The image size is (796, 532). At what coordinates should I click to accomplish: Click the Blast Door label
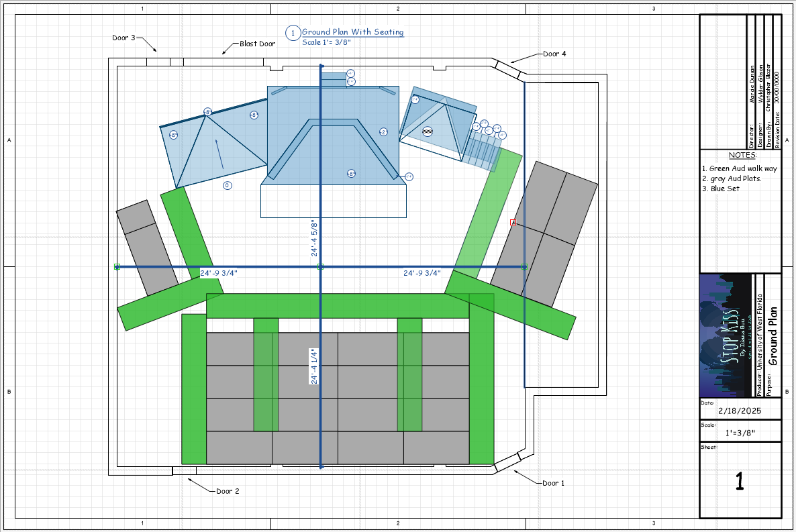[x=258, y=44]
